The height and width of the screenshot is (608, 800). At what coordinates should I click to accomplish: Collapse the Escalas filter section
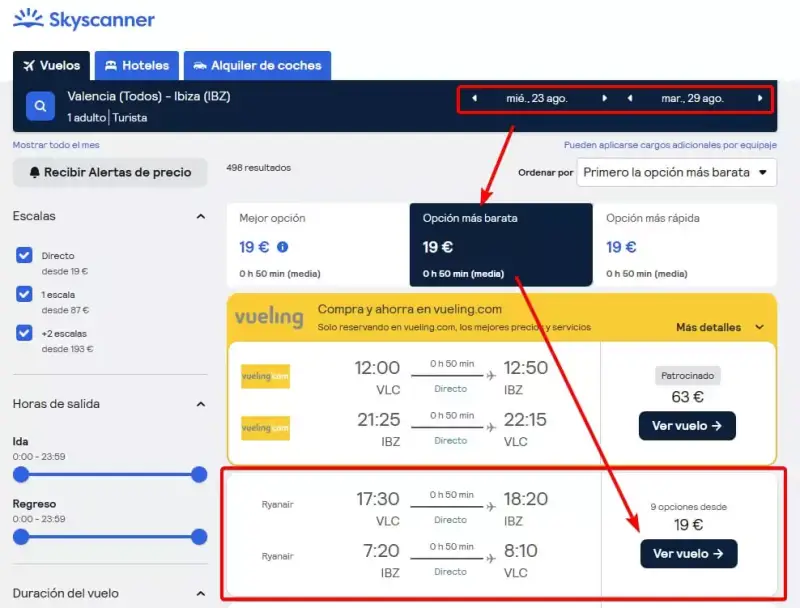point(201,216)
